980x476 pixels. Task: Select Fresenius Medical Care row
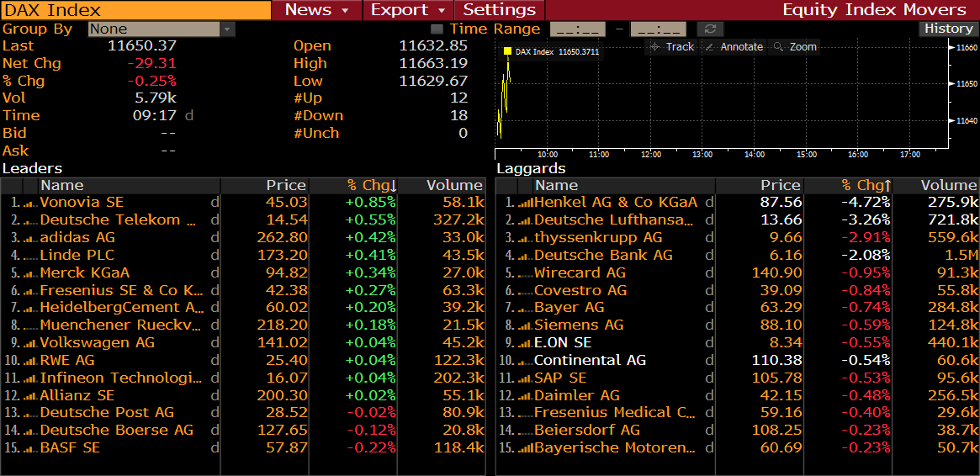pyautogui.click(x=614, y=413)
